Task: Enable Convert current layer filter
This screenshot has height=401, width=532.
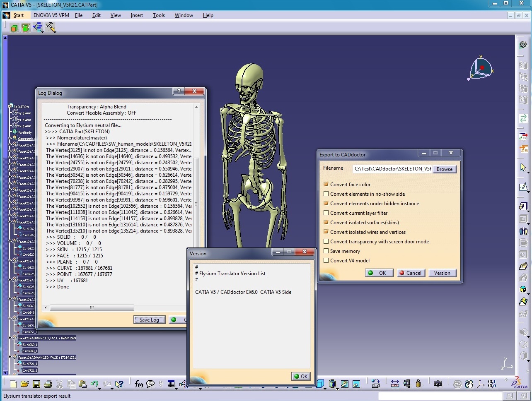Action: (x=326, y=213)
